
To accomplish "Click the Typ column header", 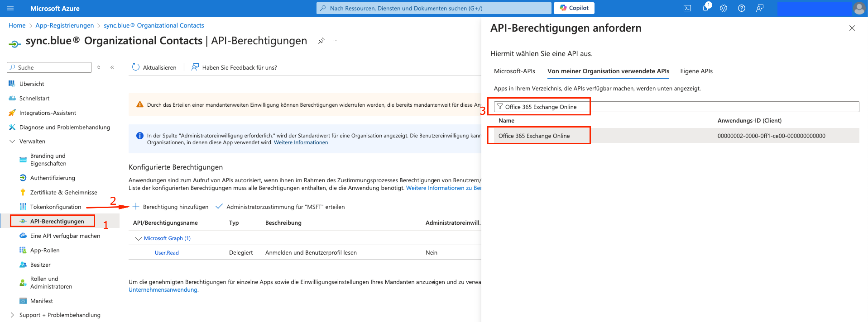I will click(234, 223).
